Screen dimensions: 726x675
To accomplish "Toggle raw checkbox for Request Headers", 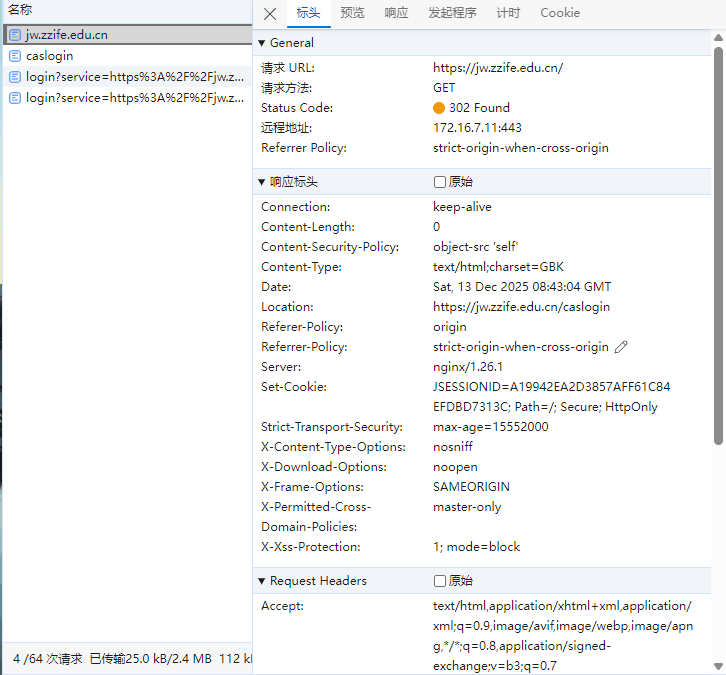I will 440,581.
